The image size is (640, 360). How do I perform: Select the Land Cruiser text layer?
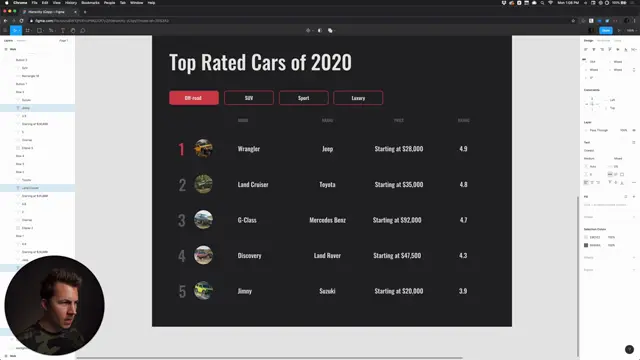click(x=38, y=188)
